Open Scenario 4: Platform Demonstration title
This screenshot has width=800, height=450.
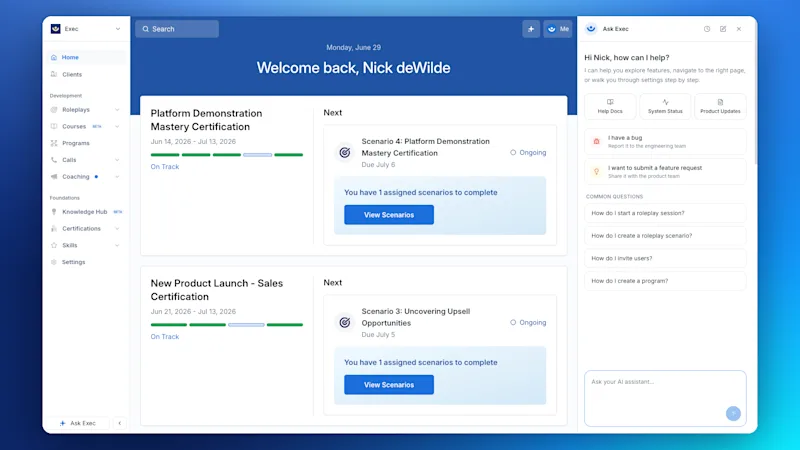426,147
